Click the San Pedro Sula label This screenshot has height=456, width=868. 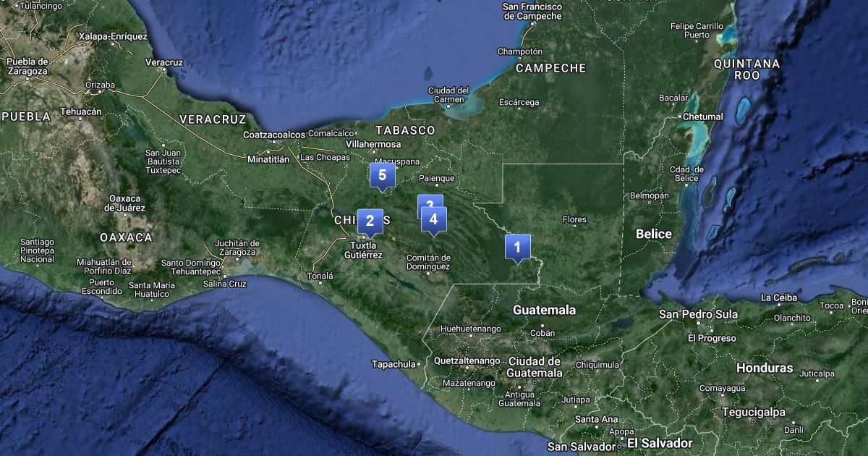699,315
